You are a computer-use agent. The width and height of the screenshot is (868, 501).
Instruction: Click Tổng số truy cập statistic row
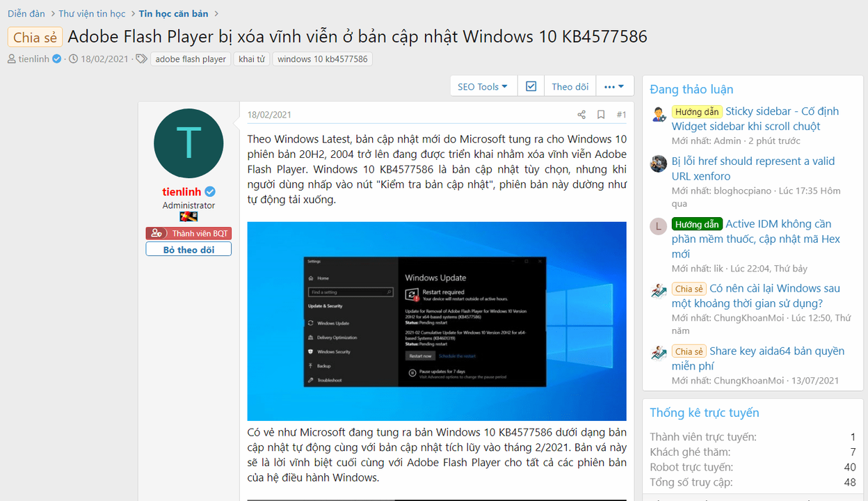(753, 482)
